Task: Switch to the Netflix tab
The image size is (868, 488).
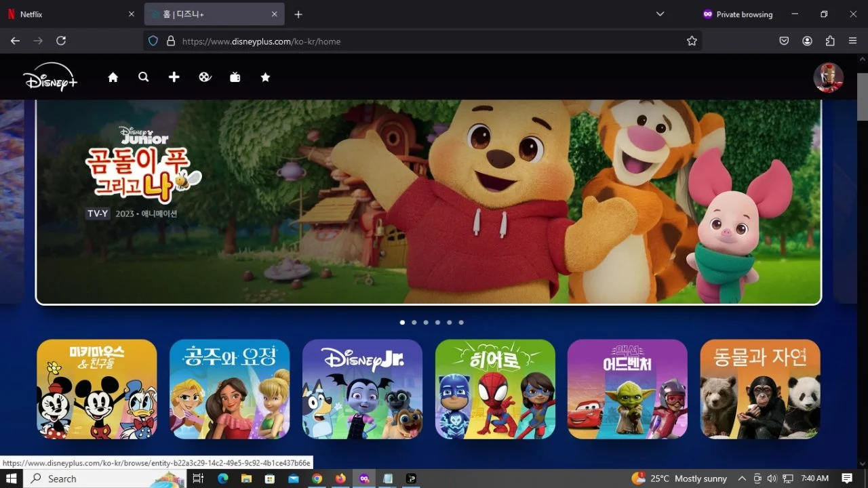Action: (x=70, y=14)
